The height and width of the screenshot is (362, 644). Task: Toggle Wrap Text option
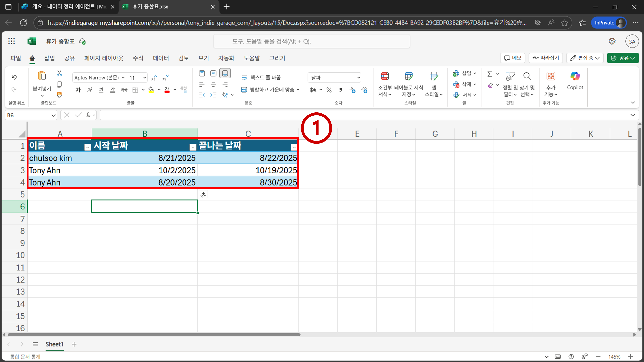click(x=261, y=77)
